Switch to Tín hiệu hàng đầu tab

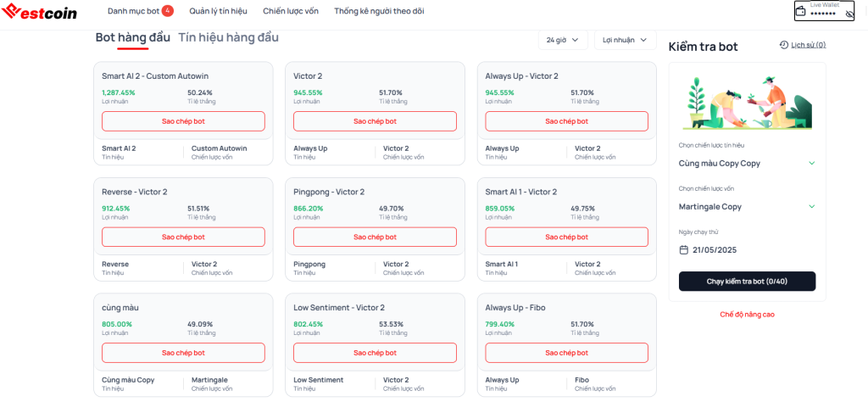click(228, 37)
